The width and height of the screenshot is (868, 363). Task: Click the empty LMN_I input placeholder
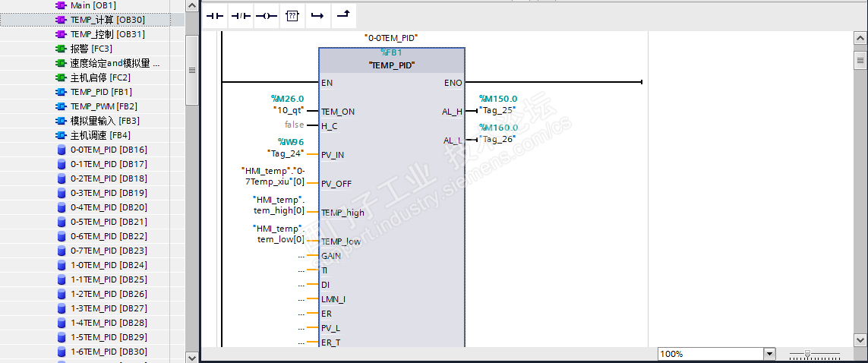point(301,299)
